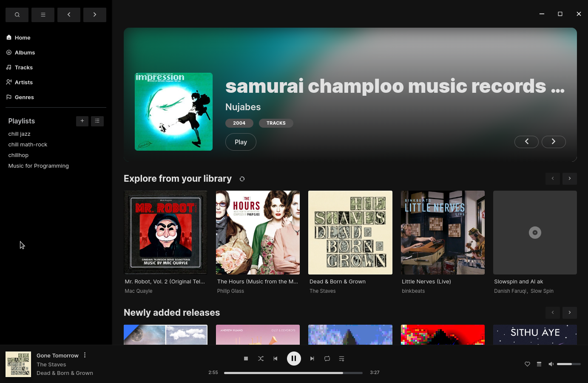Open the hamburger app menu
Viewport: 588px width, 383px height.
point(43,15)
